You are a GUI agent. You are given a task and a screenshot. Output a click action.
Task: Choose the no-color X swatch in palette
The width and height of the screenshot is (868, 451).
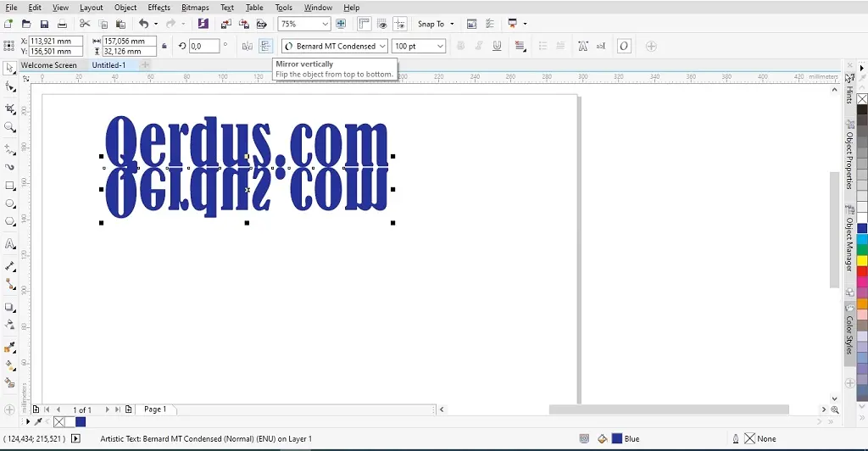(x=862, y=99)
